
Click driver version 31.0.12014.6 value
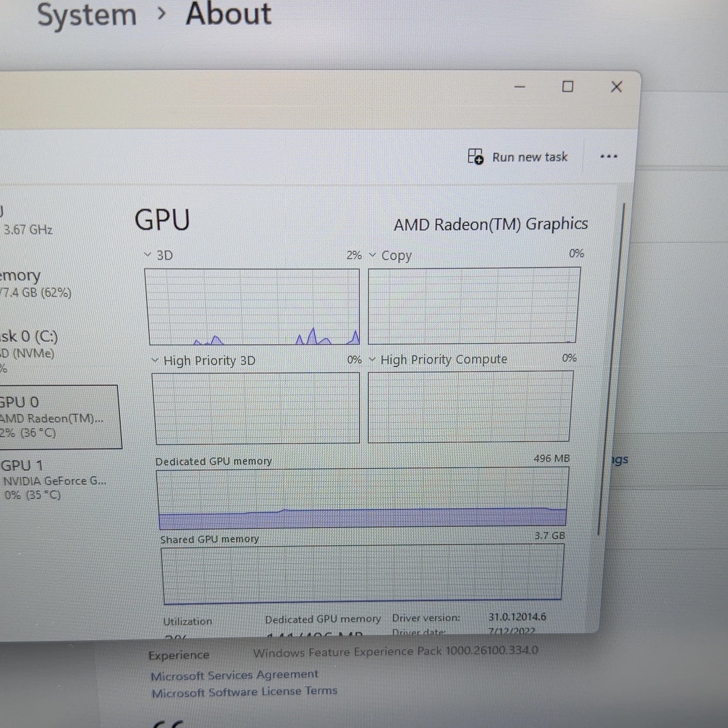click(x=517, y=617)
